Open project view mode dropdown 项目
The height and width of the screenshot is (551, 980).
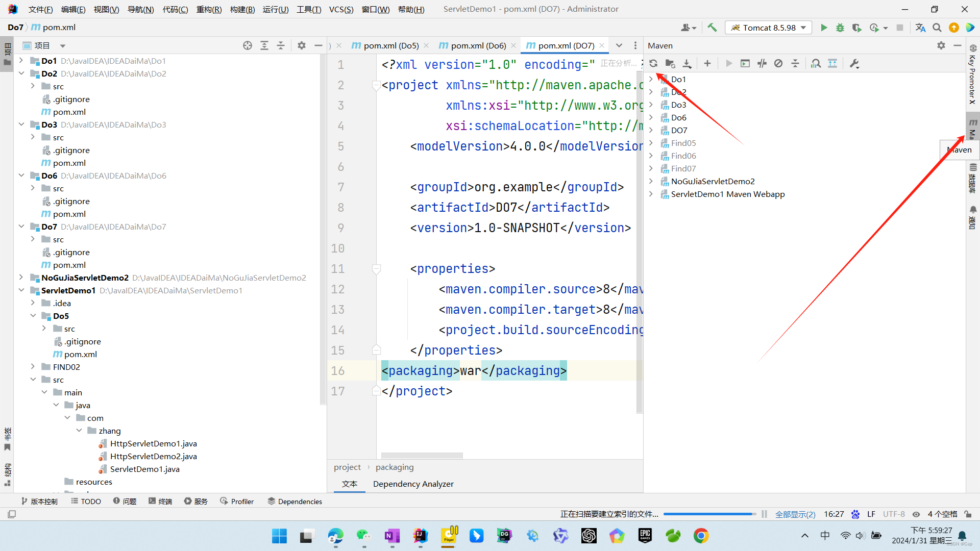point(44,45)
